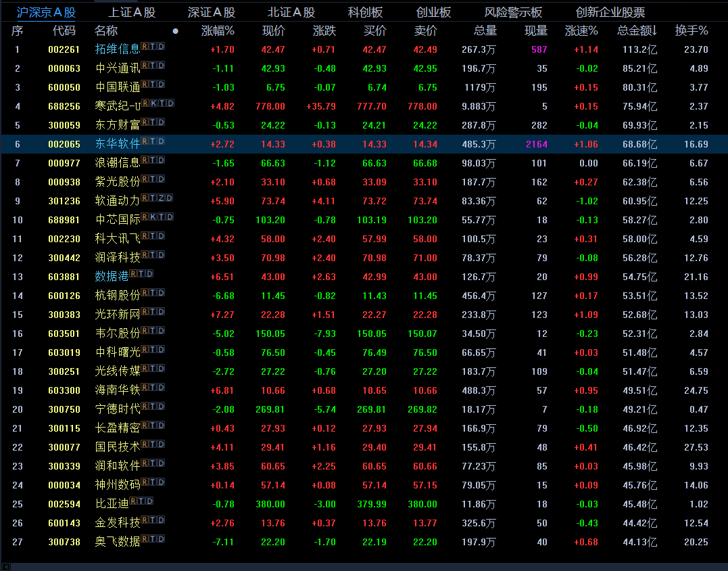Viewport: 728px width, 571px height.
Task: Select stock 杭钢股份
Action: pyautogui.click(x=118, y=296)
